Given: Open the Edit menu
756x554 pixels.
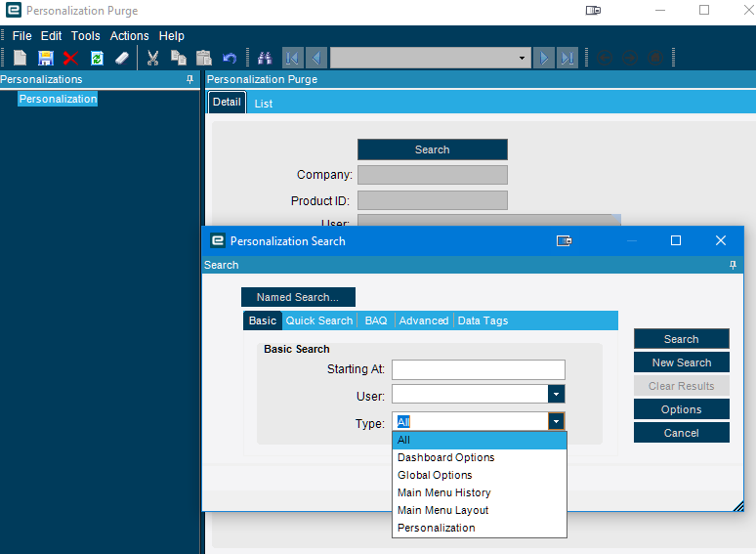Looking at the screenshot, I should coord(51,36).
